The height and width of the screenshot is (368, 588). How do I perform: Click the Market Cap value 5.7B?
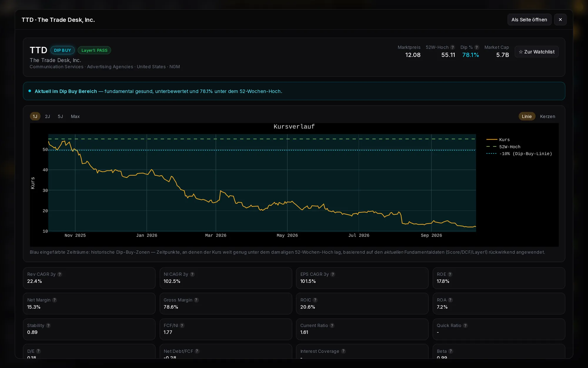pos(502,55)
